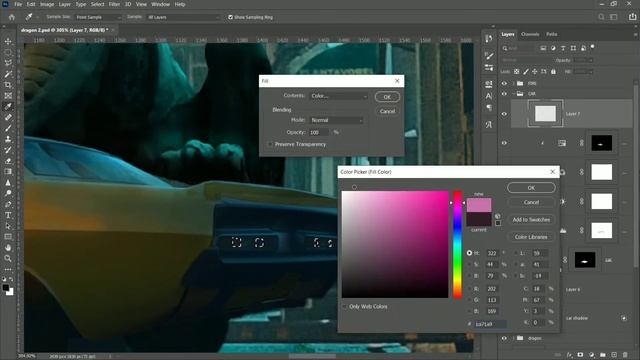The height and width of the screenshot is (360, 640).
Task: Select the Brush tool
Action: coord(8,128)
